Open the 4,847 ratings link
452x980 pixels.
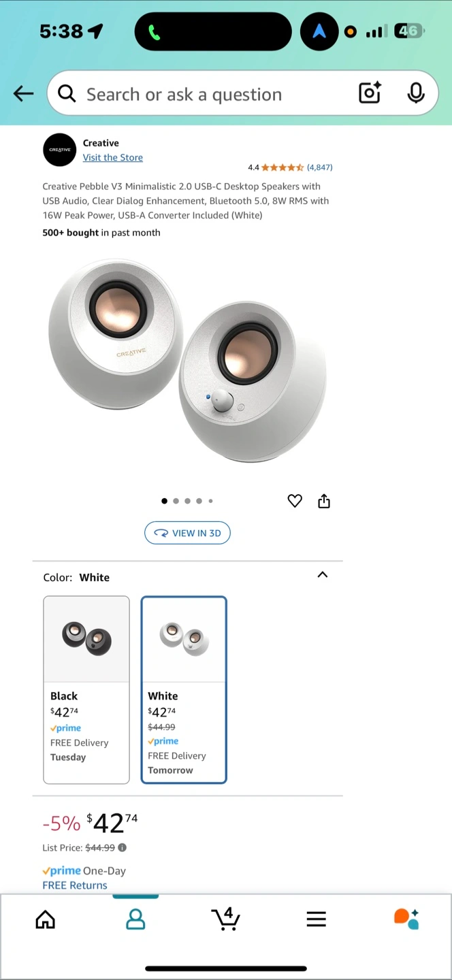pyautogui.click(x=320, y=167)
